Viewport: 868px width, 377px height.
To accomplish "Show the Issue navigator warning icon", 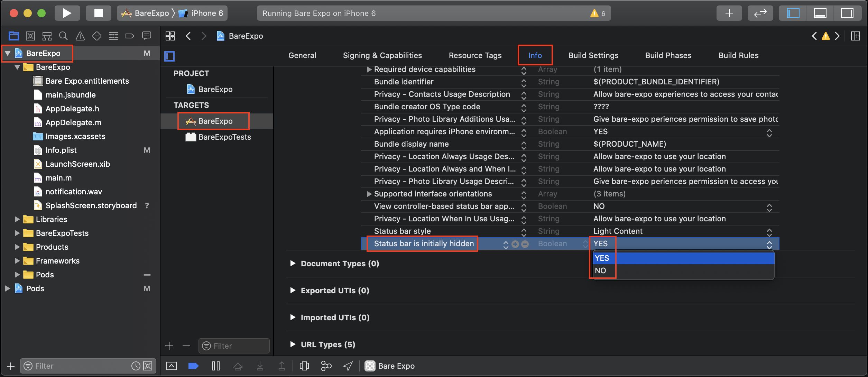I will (80, 36).
